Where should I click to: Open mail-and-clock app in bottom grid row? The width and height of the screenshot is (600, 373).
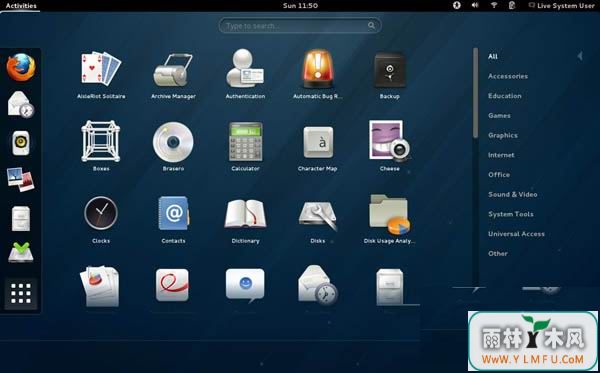click(318, 285)
